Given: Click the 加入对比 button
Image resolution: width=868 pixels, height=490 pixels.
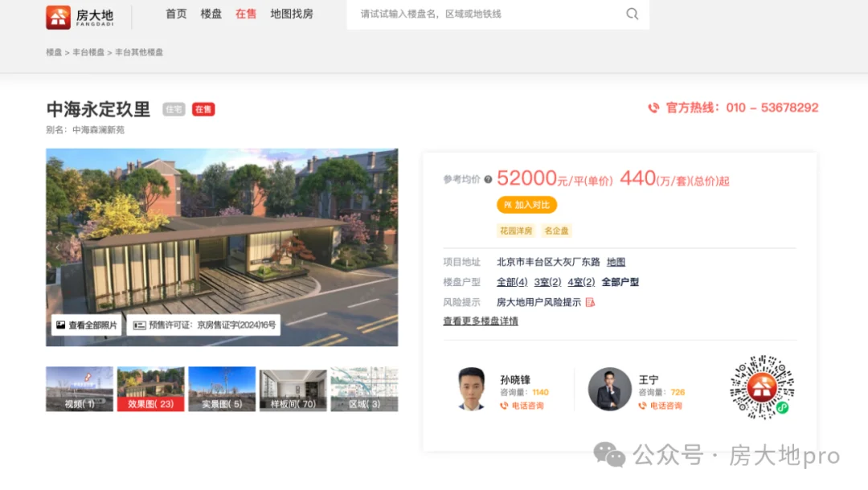Looking at the screenshot, I should pyautogui.click(x=526, y=205).
